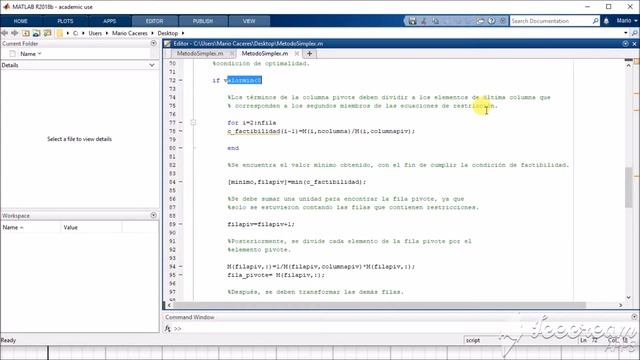This screenshot has height=360, width=640.
Task: Expand the arrow after Users in path
Action: [x=107, y=33]
